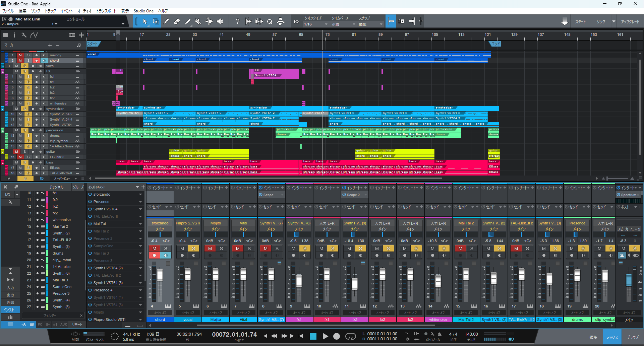Mute the melody track
The image size is (644, 346).
[x=20, y=55]
